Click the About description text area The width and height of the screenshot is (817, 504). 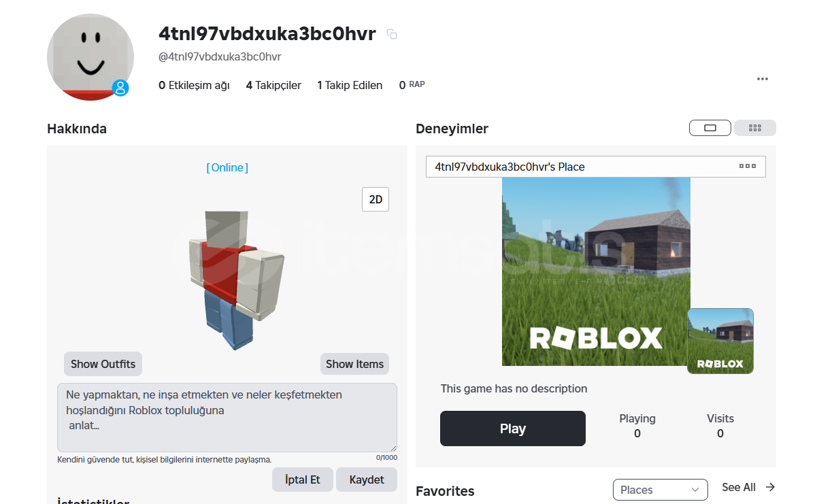coord(227,418)
